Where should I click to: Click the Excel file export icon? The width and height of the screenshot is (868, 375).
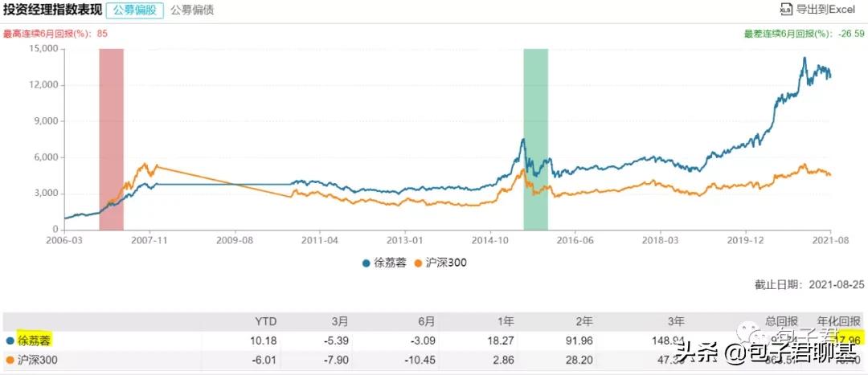[x=786, y=9]
